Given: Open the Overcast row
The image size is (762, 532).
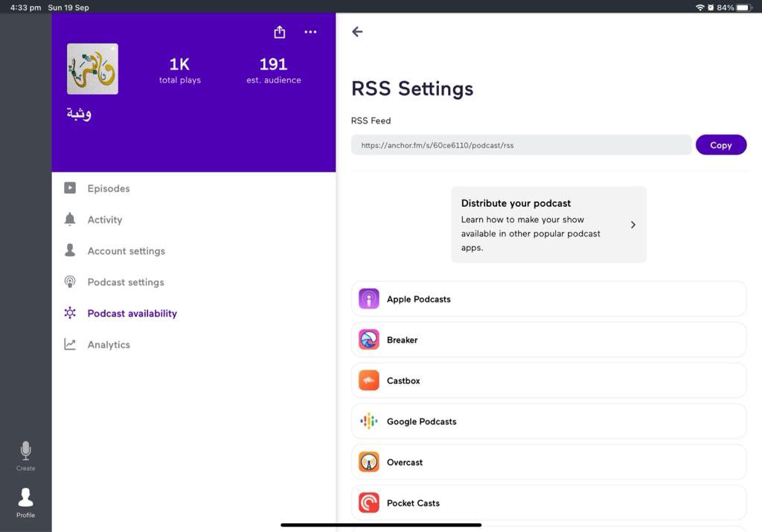Looking at the screenshot, I should [x=548, y=462].
